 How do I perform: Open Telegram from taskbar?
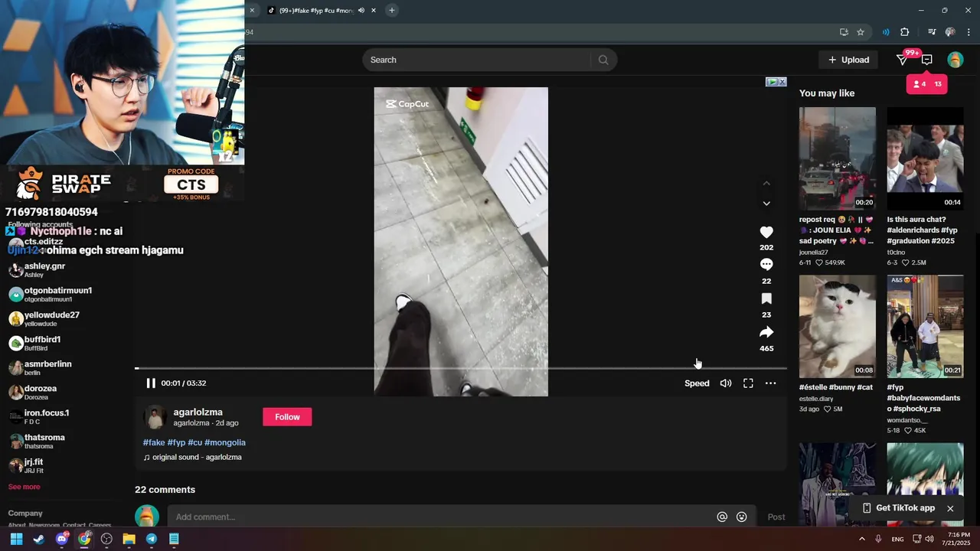click(152, 539)
